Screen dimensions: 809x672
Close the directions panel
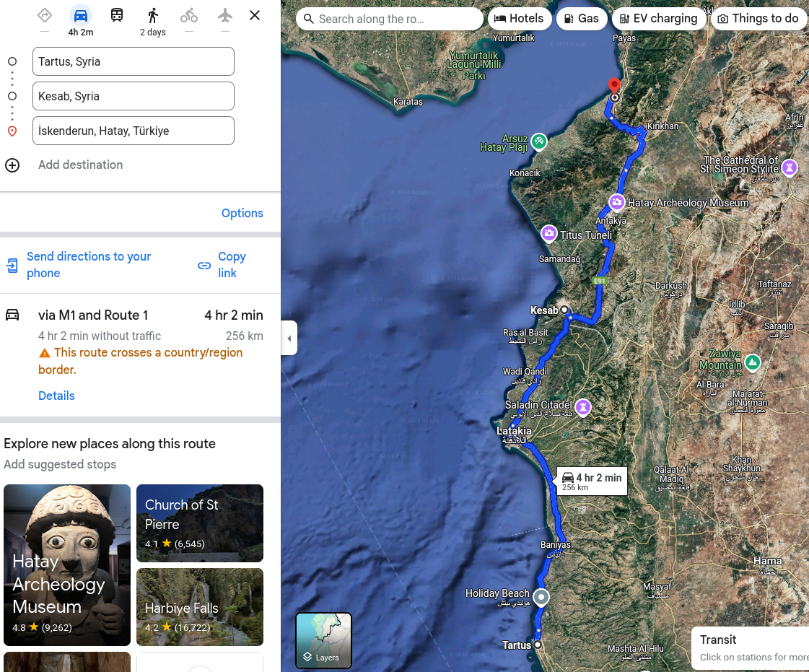point(255,15)
